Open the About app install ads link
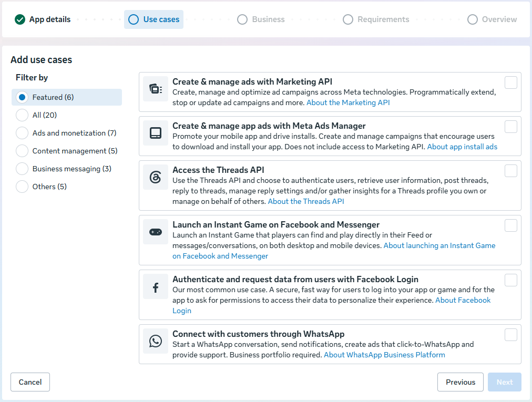The image size is (532, 402). point(462,147)
